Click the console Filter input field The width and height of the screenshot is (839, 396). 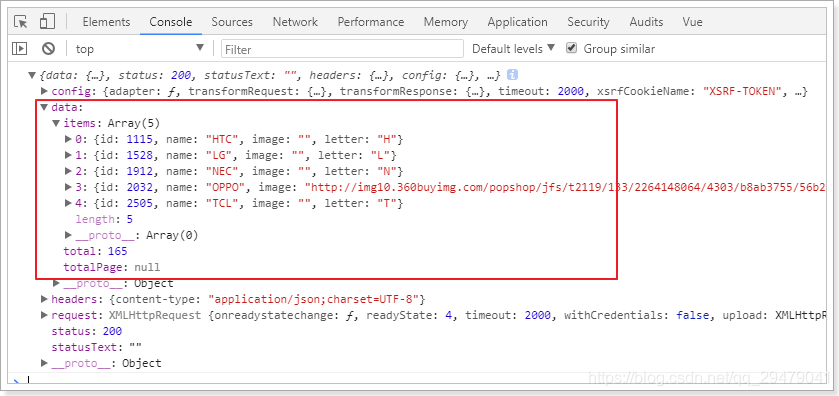coord(342,49)
